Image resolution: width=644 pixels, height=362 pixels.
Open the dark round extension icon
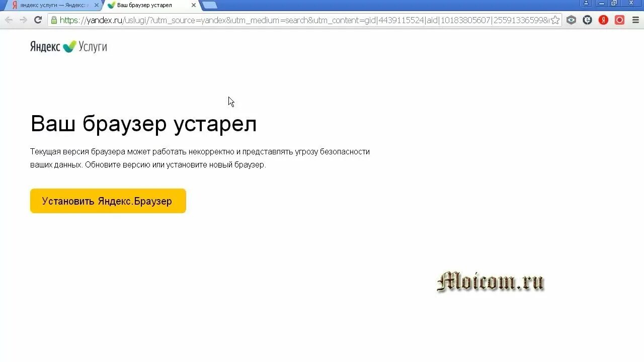[x=587, y=20]
